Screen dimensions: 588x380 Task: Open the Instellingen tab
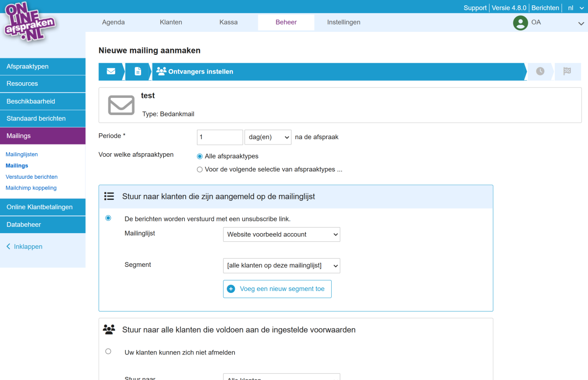(344, 22)
